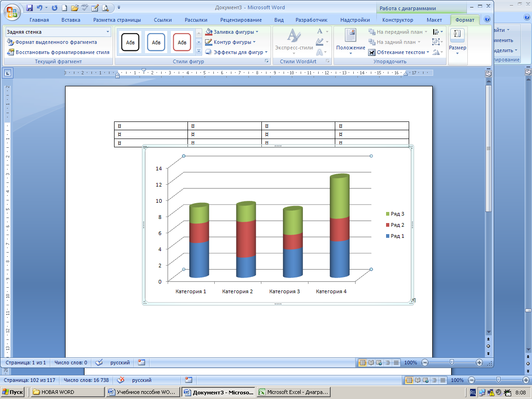
Task: Open the Положение dropdown
Action: [x=351, y=42]
